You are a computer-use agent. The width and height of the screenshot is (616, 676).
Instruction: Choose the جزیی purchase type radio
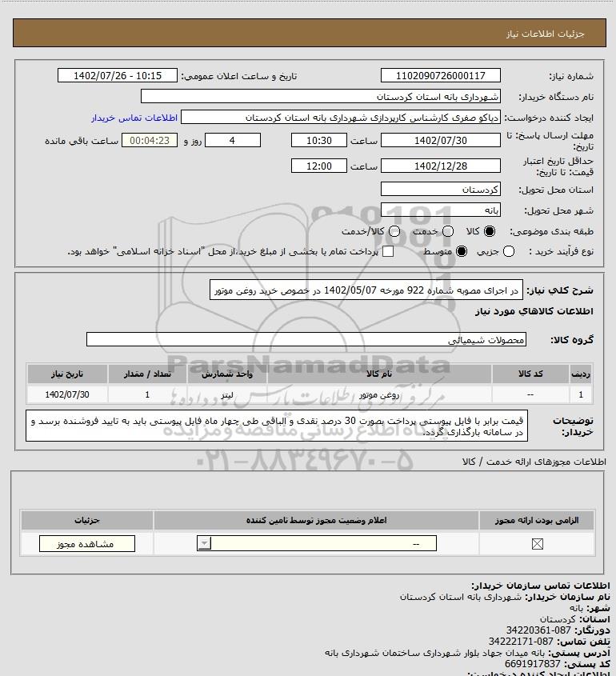509,251
